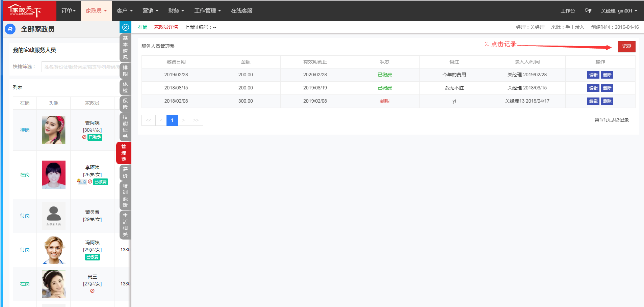The width and height of the screenshot is (644, 307).
Task: Click the 已缴费 badge under 冯阿姨
Action: coord(93,257)
